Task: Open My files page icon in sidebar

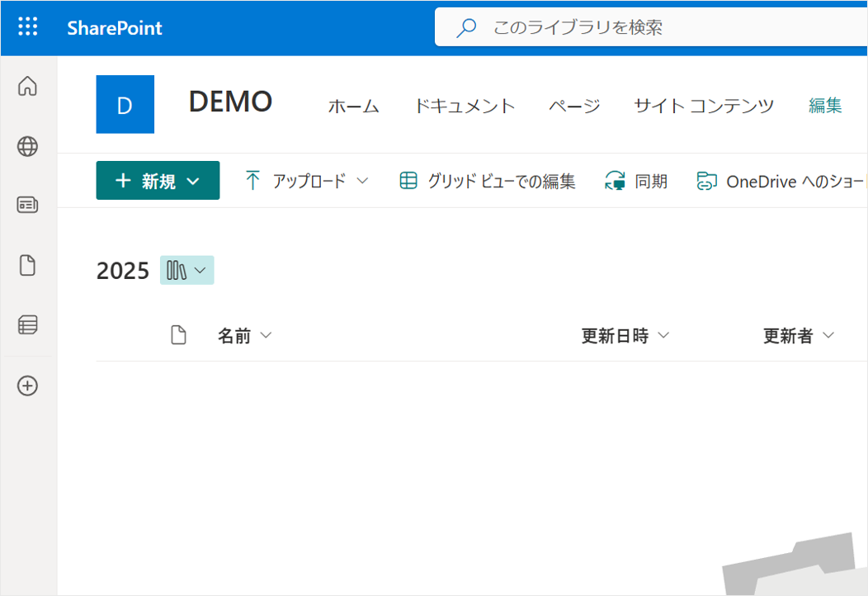Action: coord(28,266)
